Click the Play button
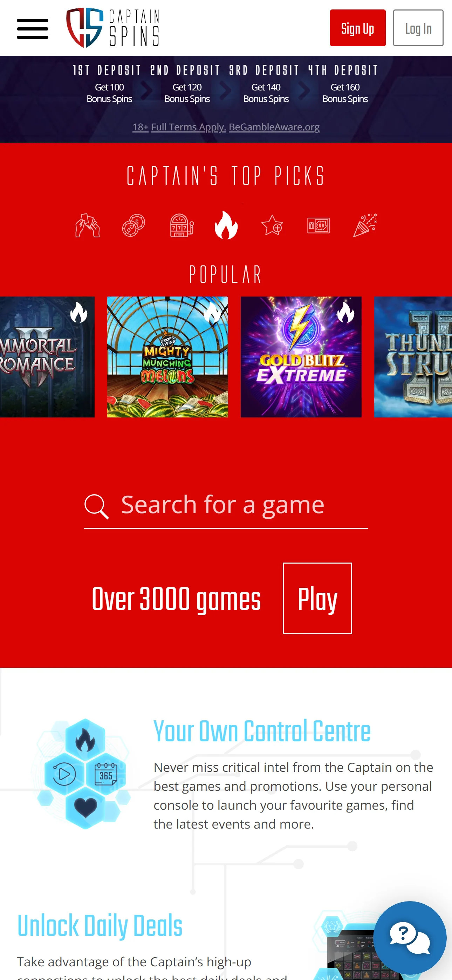 pyautogui.click(x=317, y=598)
